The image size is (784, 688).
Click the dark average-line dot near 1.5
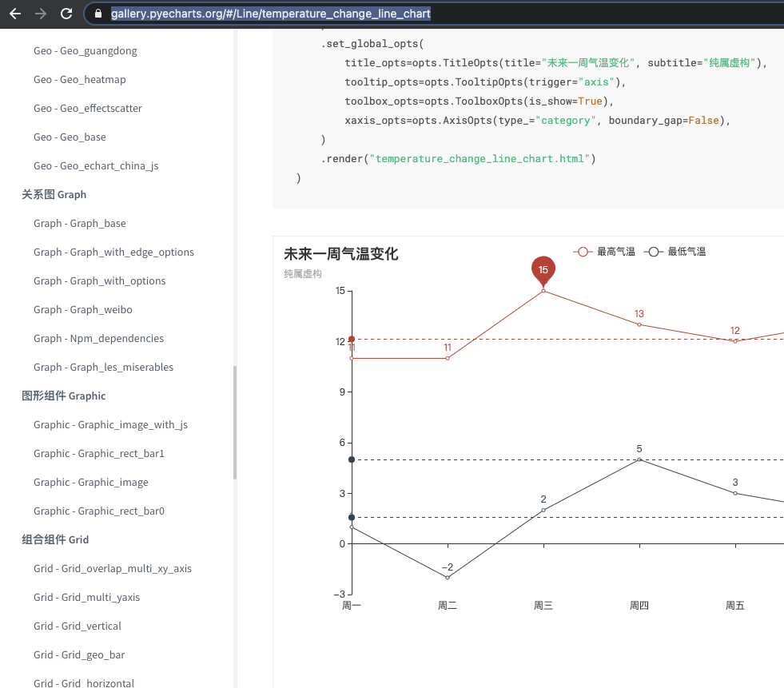[352, 517]
